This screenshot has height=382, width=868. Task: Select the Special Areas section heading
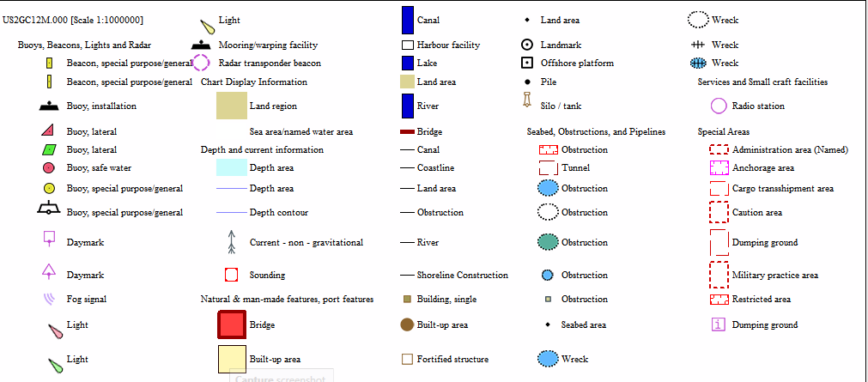pos(724,132)
